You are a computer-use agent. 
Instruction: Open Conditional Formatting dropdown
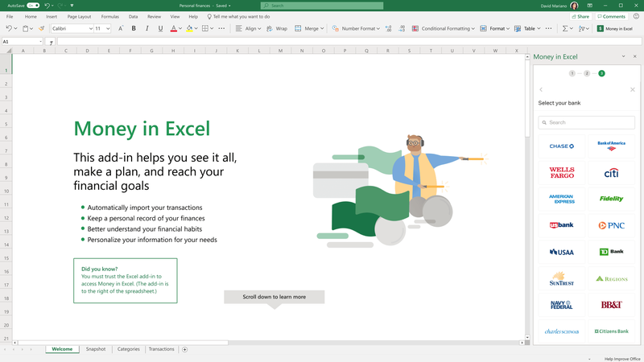pos(444,28)
